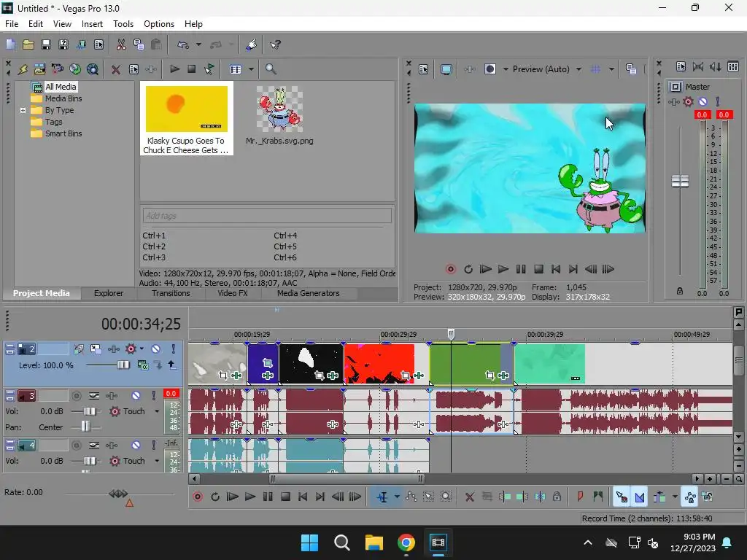
Task: Copy snapshot to clipboard in preview
Action: click(x=631, y=69)
